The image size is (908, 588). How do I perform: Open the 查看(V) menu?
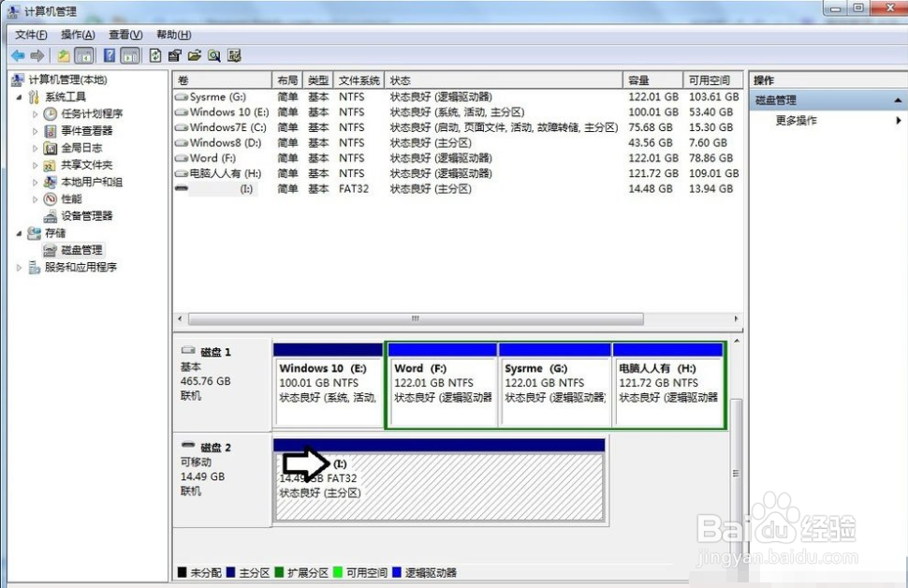125,34
